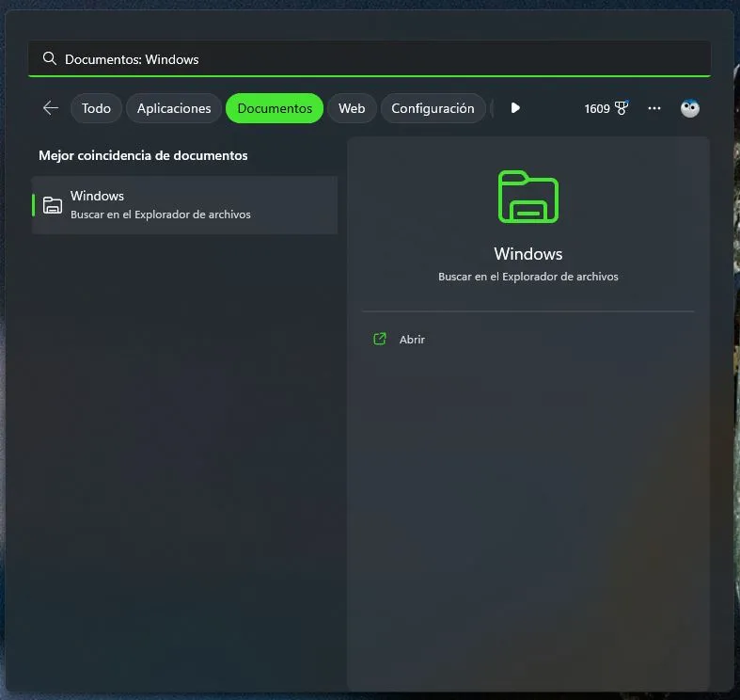Click the user profile avatar
Viewport: 740px width, 700px height.
[689, 108]
